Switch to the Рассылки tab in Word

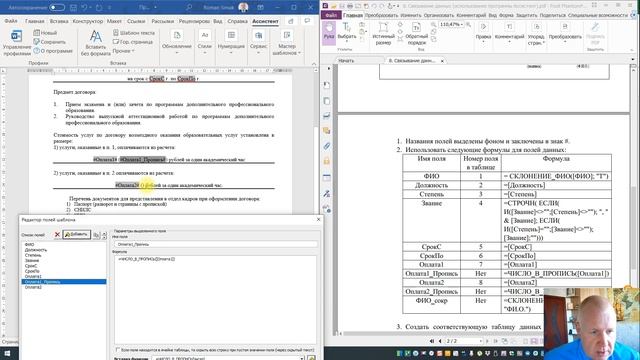162,21
